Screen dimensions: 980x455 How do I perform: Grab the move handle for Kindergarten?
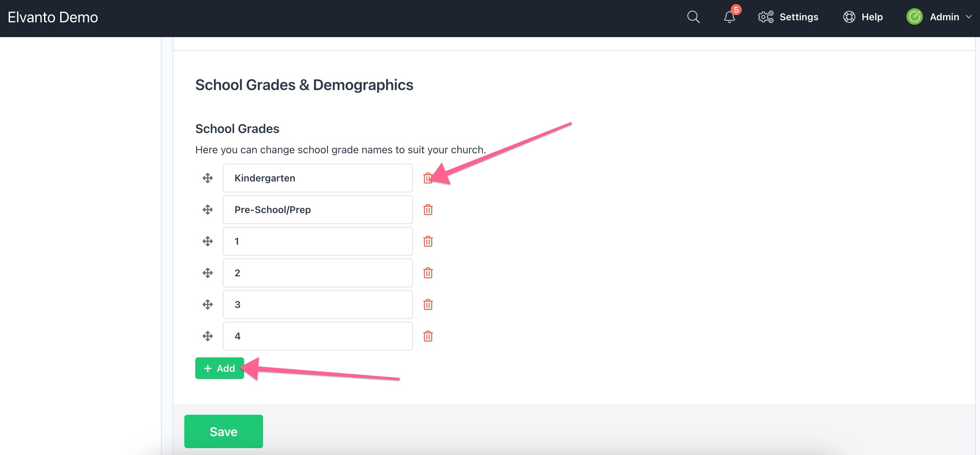click(207, 178)
